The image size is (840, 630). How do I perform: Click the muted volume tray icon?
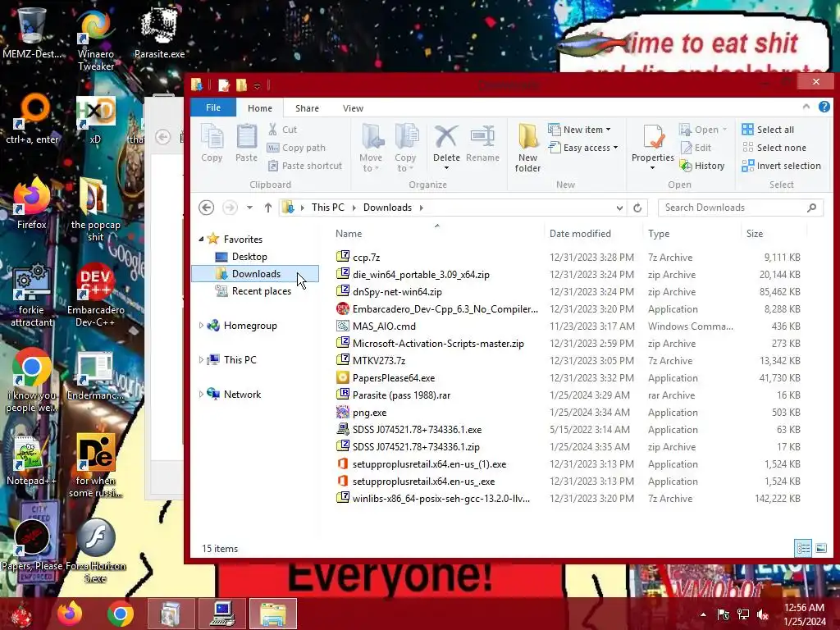[762, 614]
